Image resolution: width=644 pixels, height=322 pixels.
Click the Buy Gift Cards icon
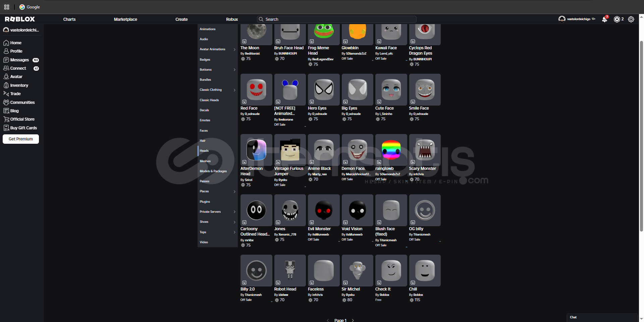(6, 128)
